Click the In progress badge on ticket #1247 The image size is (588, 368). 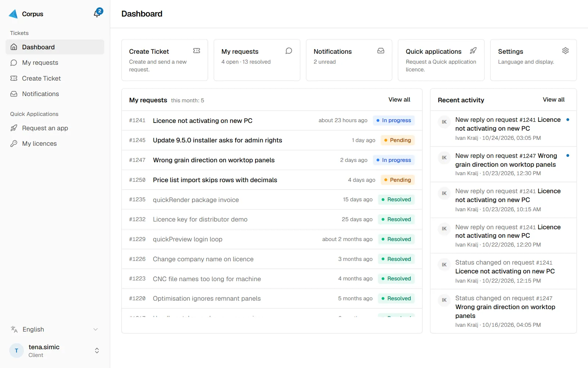(x=394, y=160)
